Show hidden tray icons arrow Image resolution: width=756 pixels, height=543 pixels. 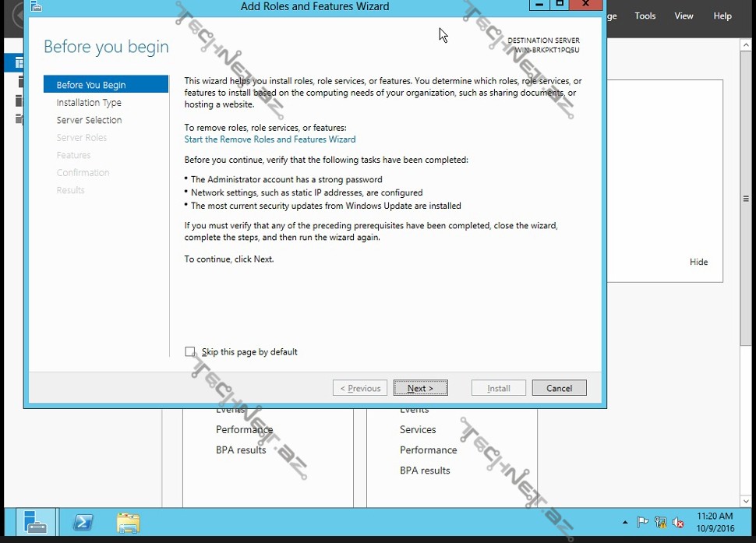pyautogui.click(x=625, y=522)
